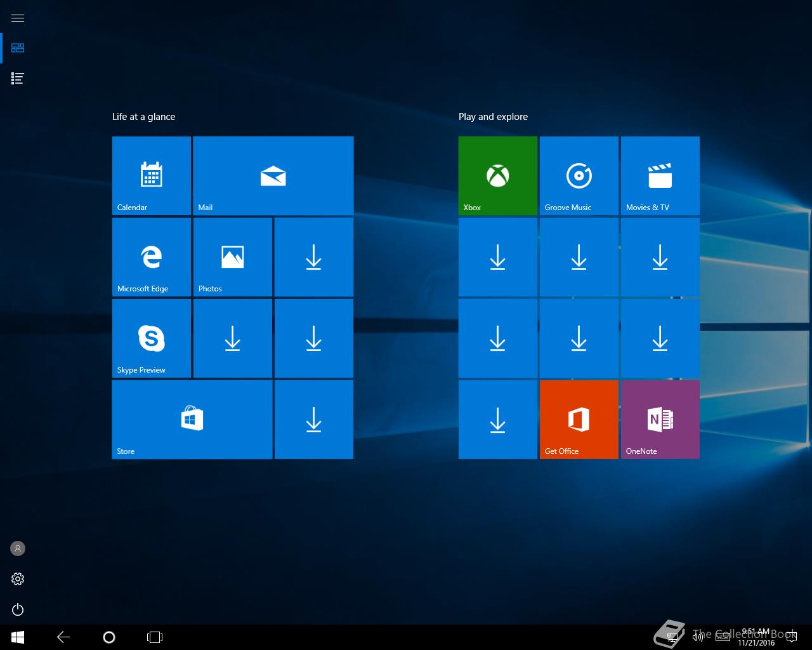812x650 pixels.
Task: Show the touch keyboard
Action: click(x=723, y=637)
